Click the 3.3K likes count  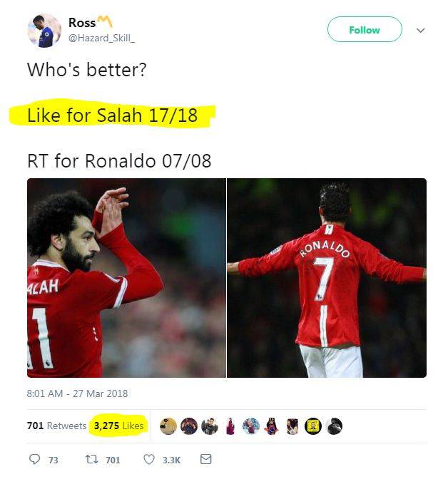click(171, 460)
